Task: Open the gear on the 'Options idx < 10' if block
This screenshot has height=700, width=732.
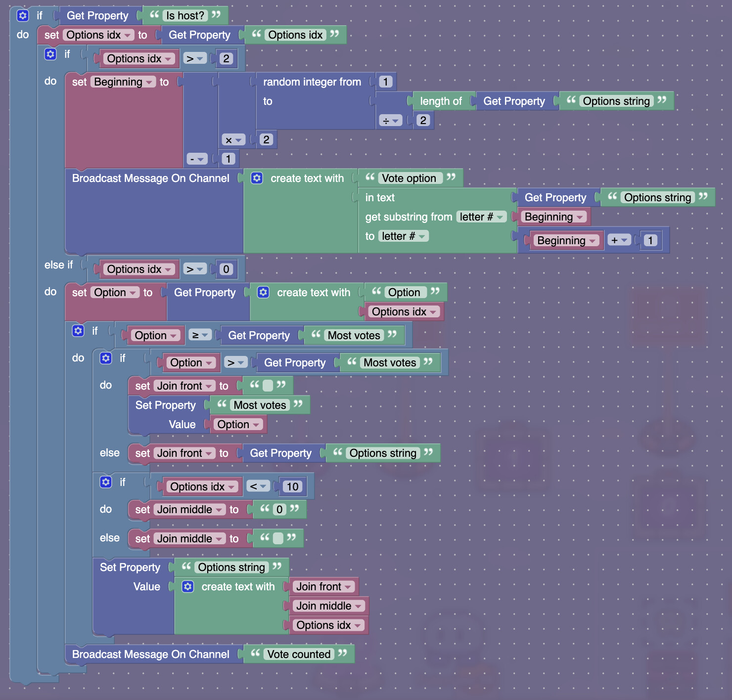Action: (106, 482)
